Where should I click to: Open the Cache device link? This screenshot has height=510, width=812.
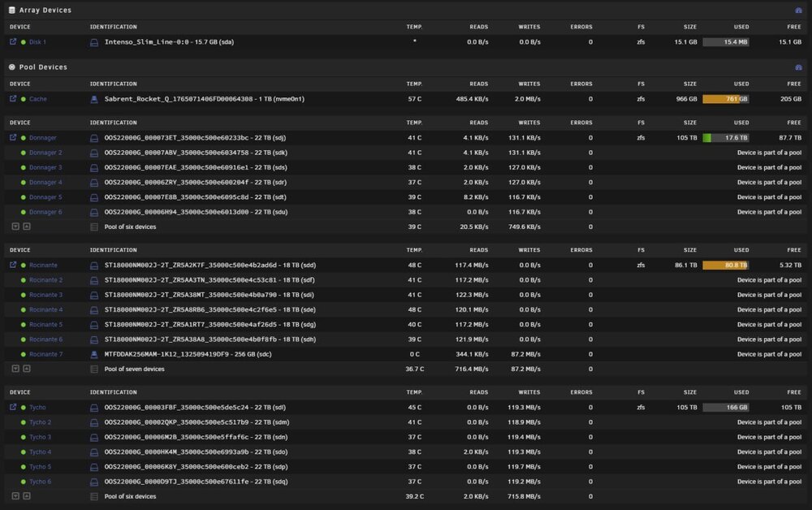point(38,99)
